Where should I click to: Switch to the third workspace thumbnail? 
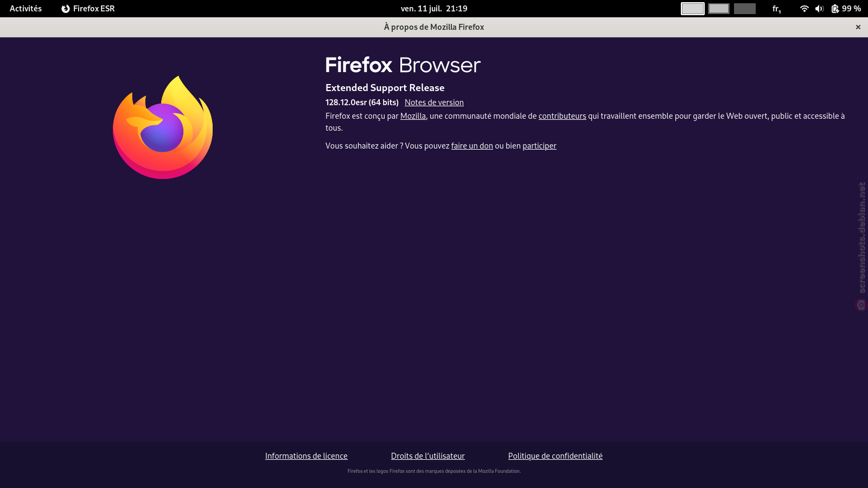pyautogui.click(x=745, y=9)
